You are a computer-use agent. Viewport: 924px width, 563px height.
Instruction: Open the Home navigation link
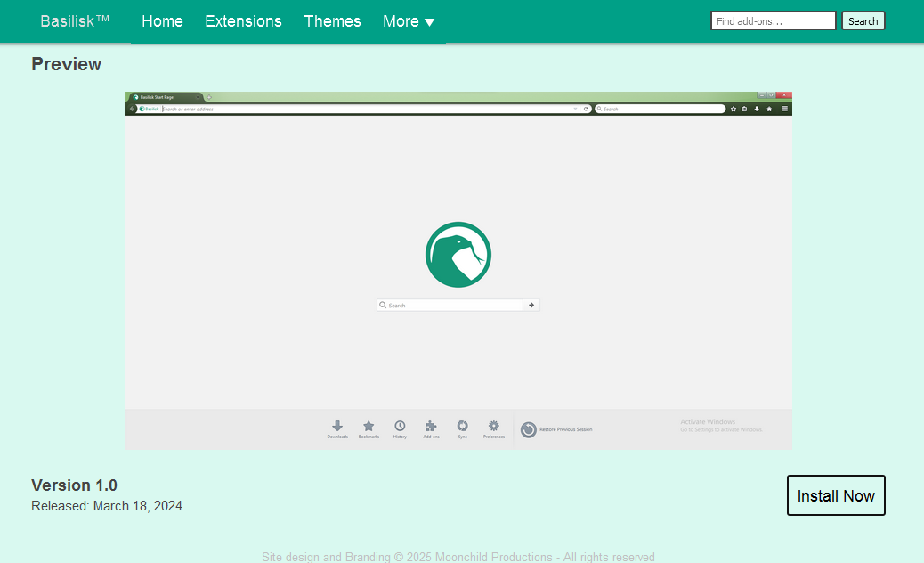162,21
